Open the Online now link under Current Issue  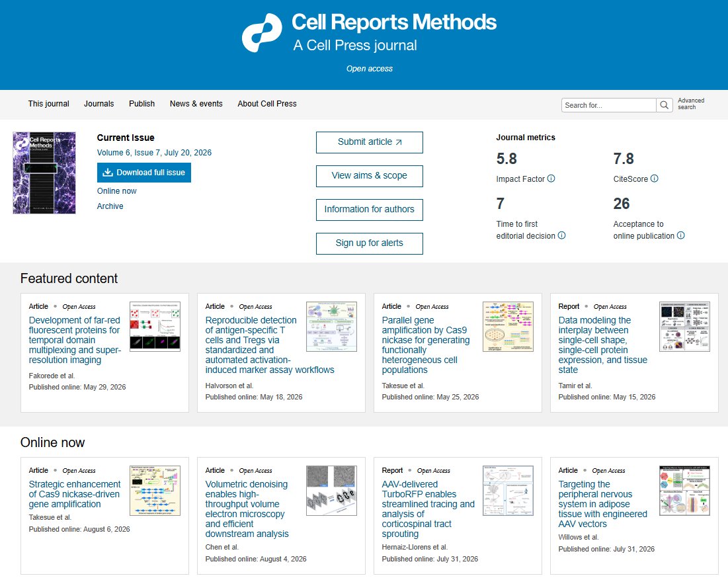pos(116,191)
